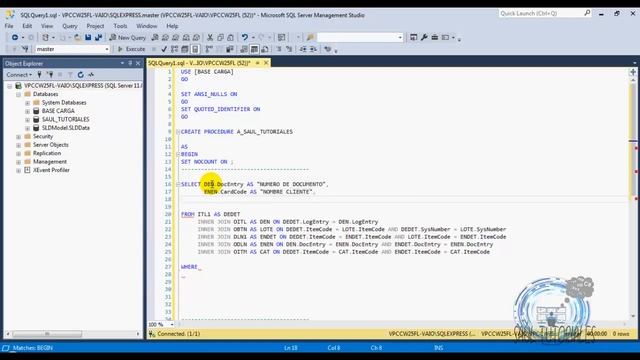This screenshot has width=640, height=360.
Task: Click the Copy icon in toolbar
Action: tap(220, 38)
